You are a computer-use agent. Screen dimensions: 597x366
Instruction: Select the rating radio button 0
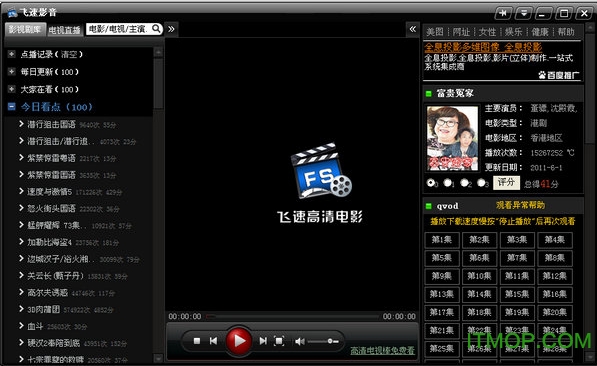tap(431, 182)
